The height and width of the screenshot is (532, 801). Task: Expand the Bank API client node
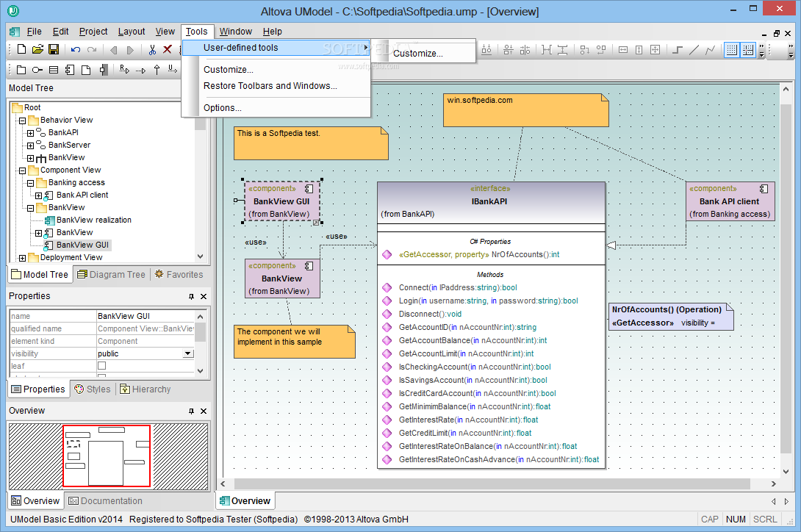[39, 195]
